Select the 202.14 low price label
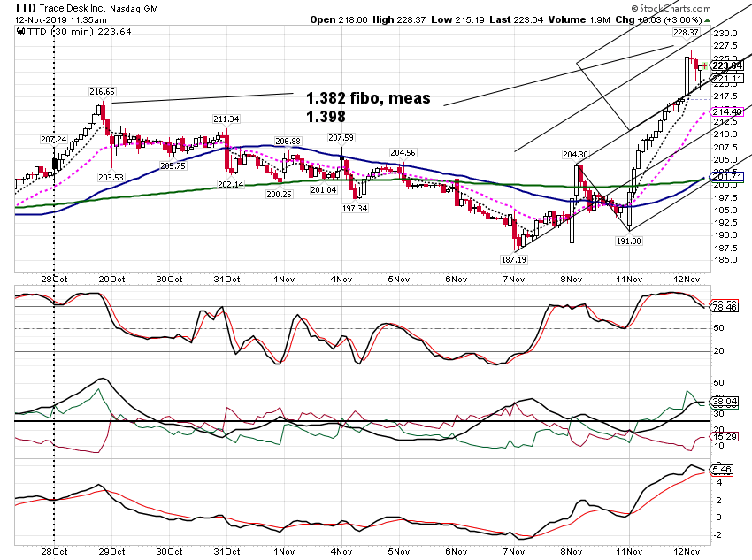Viewport: 752px width, 560px height. point(231,185)
